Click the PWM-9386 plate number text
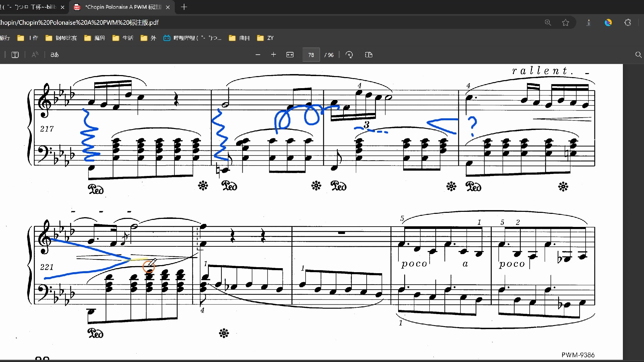The width and height of the screenshot is (644, 362). point(578,355)
